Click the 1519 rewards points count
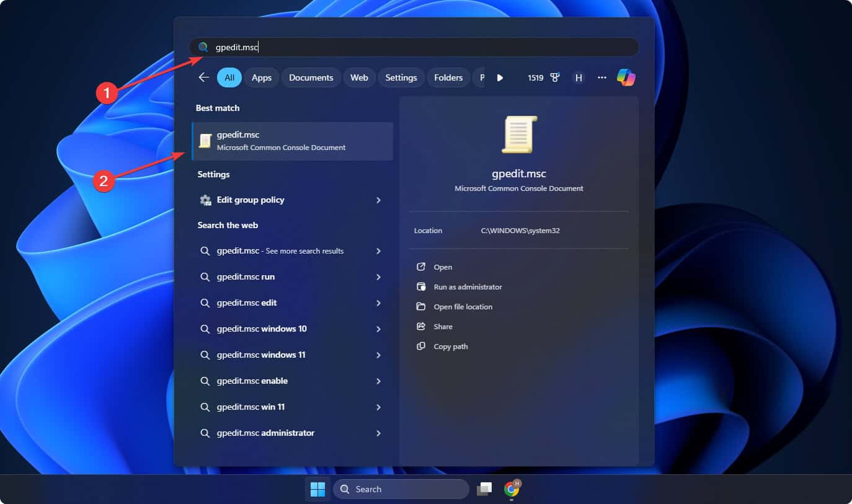 [x=536, y=77]
